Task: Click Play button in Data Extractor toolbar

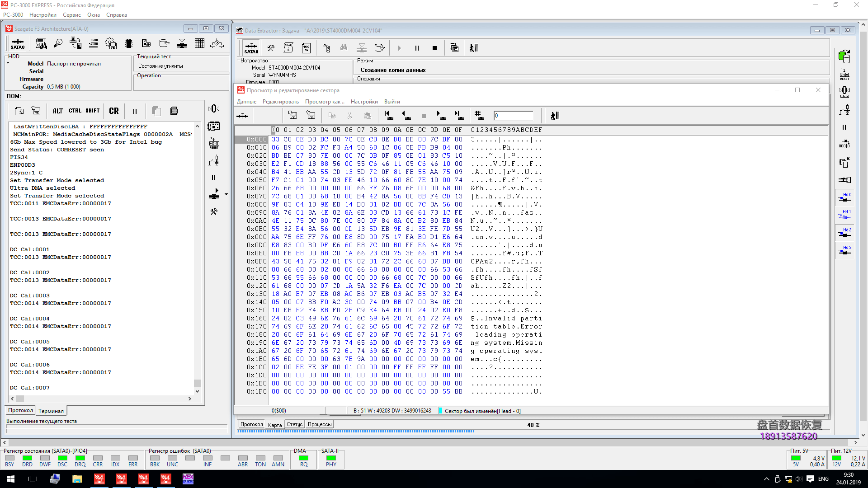Action: coord(399,48)
